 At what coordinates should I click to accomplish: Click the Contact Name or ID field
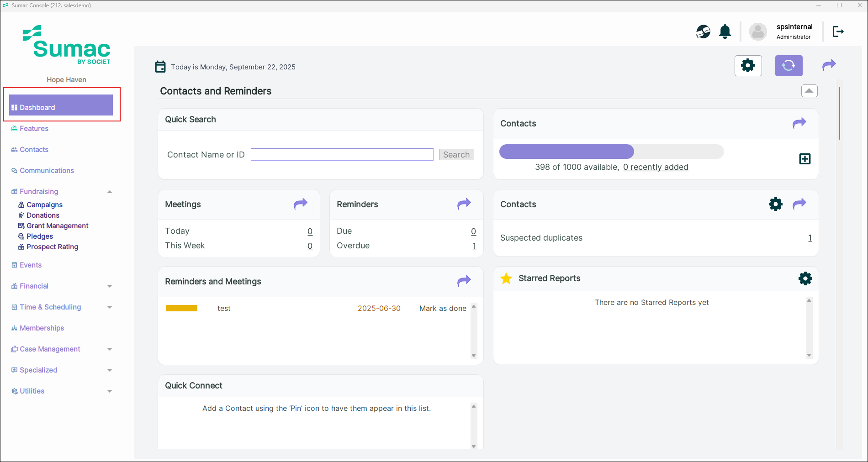[342, 155]
